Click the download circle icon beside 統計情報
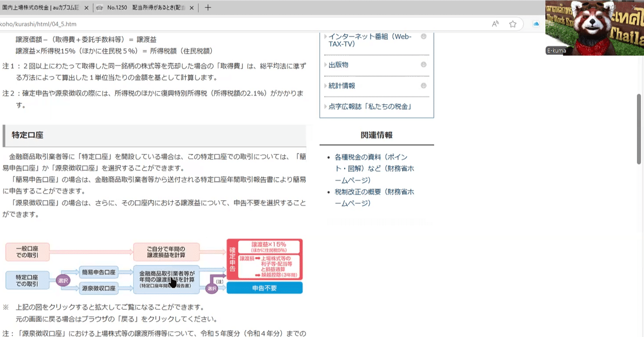Viewport: 644px width, 337px height. coord(423,86)
